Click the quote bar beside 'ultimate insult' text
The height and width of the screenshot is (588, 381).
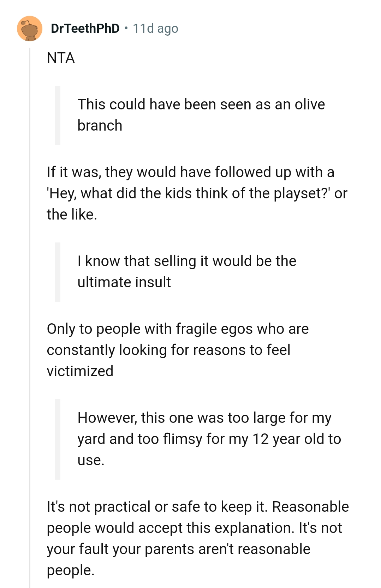(x=58, y=272)
